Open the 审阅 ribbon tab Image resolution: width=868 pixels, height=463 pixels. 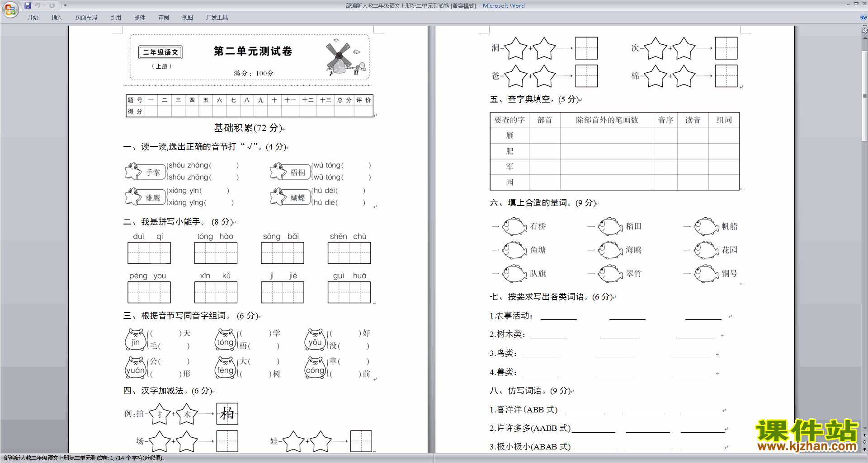click(164, 18)
